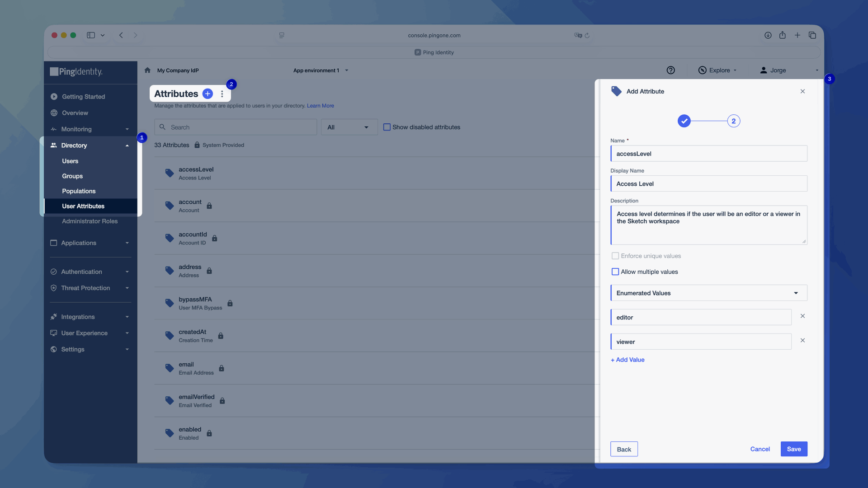Click the Search attributes field
The width and height of the screenshot is (868, 488).
pos(236,127)
